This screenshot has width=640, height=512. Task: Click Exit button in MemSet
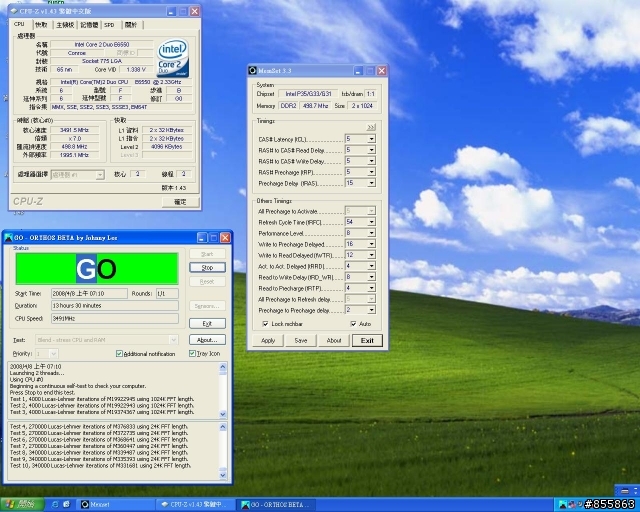pyautogui.click(x=367, y=341)
